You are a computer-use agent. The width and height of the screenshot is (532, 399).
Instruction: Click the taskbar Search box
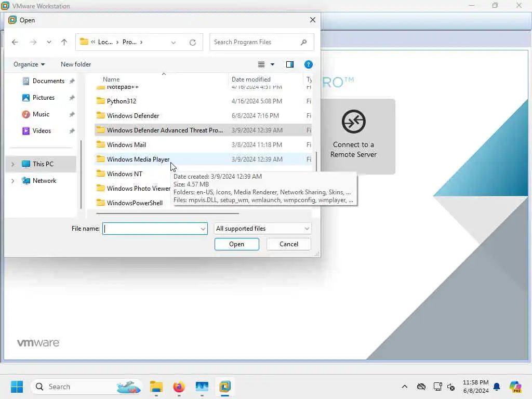coord(87,387)
